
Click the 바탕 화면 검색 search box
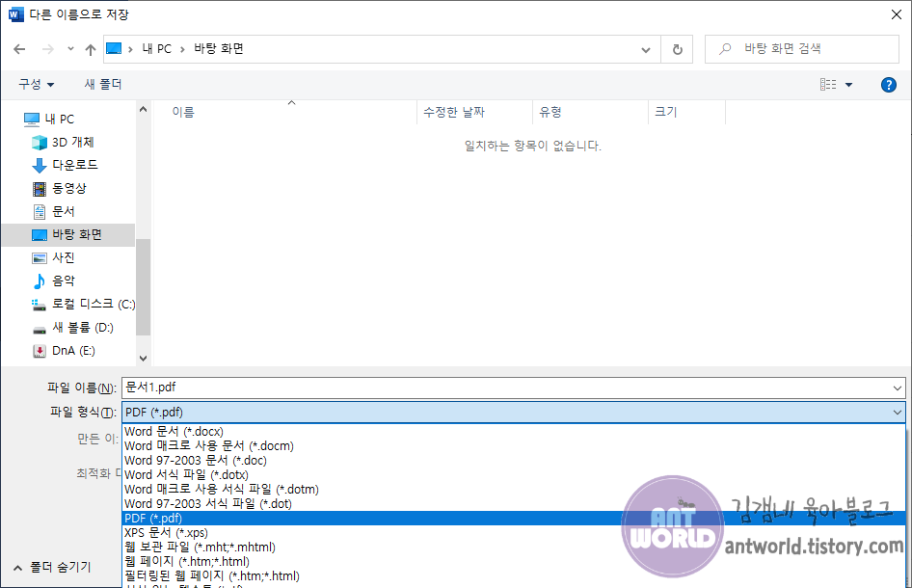point(802,49)
